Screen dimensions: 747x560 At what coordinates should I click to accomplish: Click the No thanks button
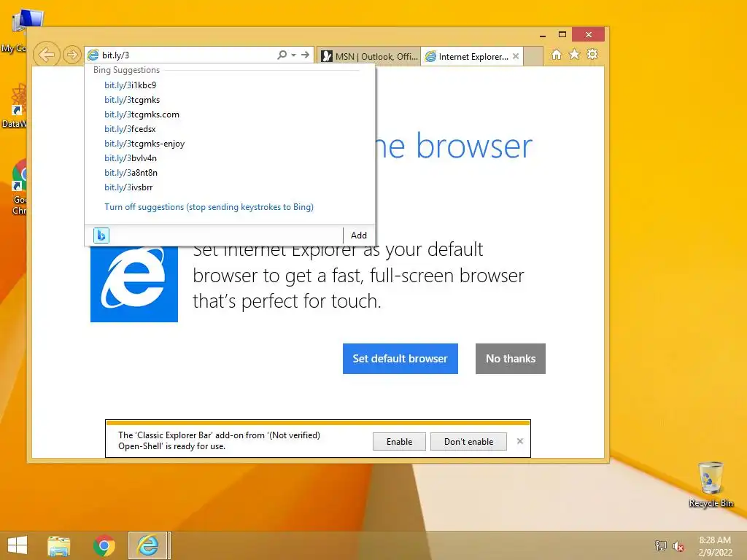pyautogui.click(x=510, y=359)
